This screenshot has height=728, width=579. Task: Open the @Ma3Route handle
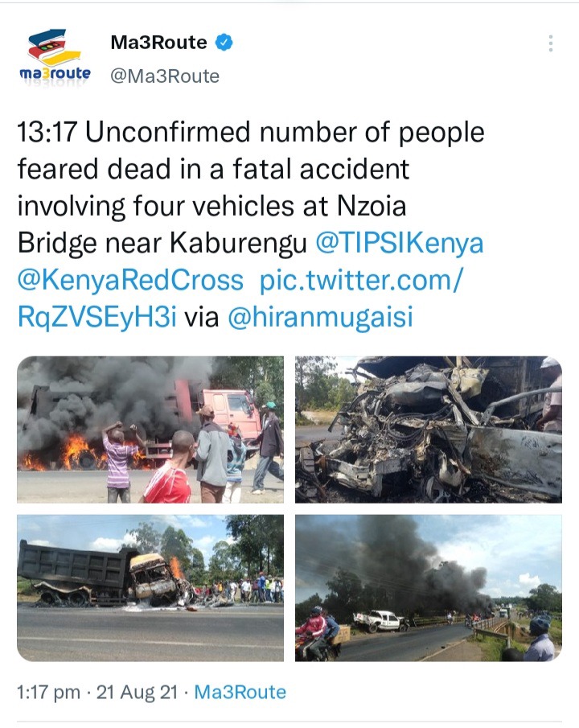point(165,76)
